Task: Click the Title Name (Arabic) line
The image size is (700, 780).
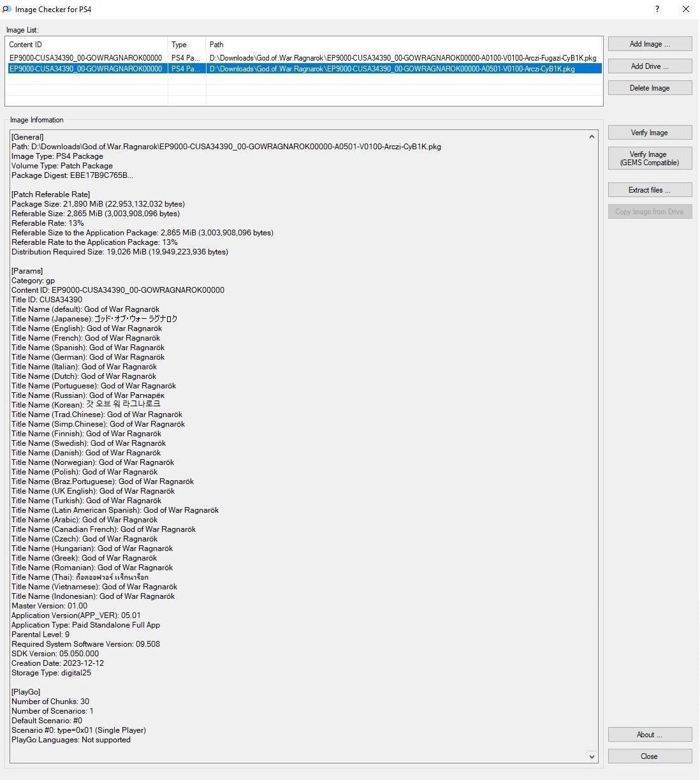Action: 84,520
